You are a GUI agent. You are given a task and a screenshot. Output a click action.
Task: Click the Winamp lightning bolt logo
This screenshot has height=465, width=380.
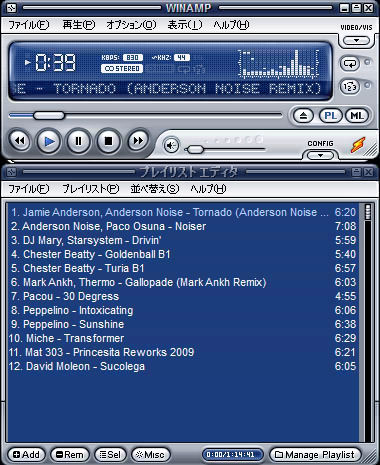tap(358, 145)
